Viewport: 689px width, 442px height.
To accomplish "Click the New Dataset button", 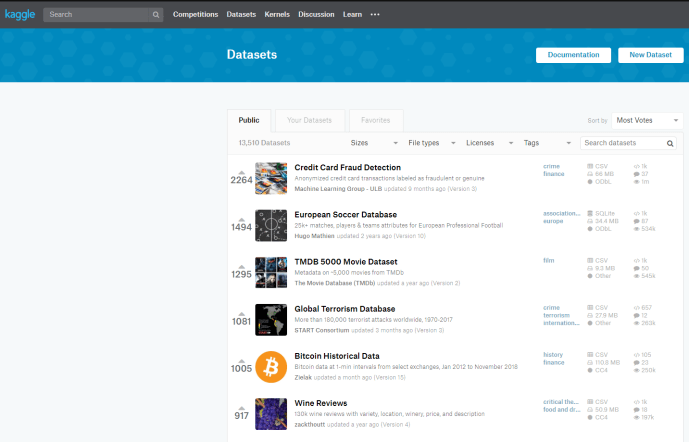I will pyautogui.click(x=651, y=55).
